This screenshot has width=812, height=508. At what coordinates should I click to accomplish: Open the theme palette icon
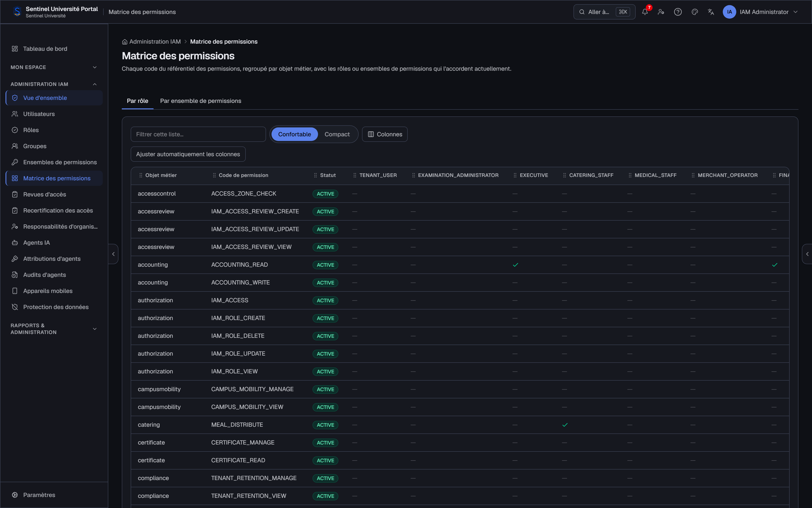[695, 12]
